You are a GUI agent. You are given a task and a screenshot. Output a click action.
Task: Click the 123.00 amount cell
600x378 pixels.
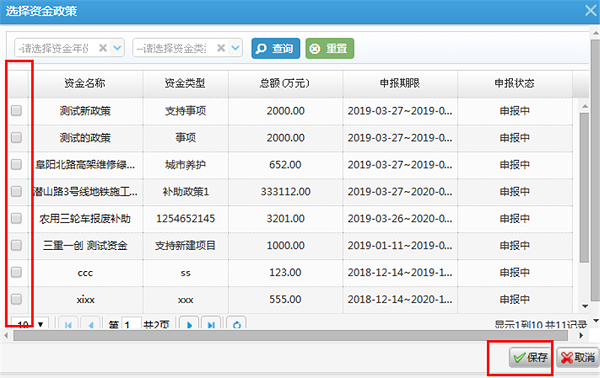coord(285,272)
